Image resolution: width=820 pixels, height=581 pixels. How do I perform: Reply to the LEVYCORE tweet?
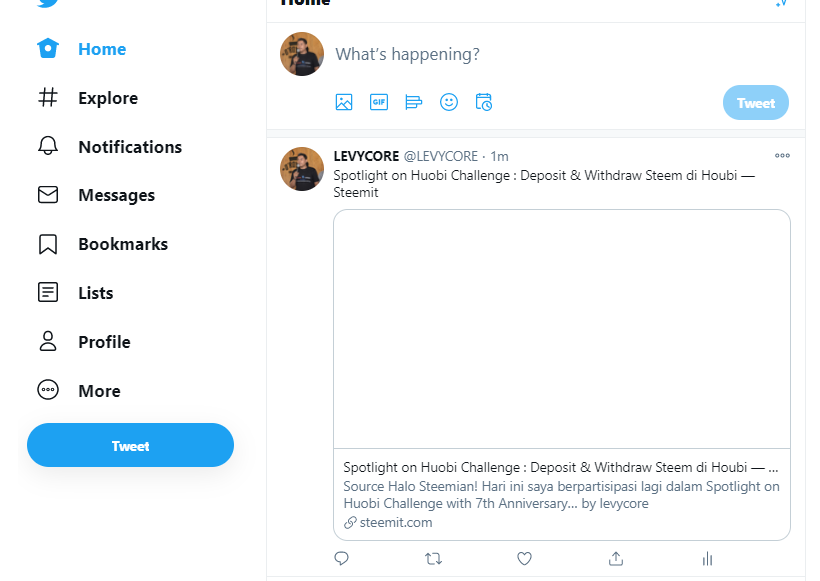(x=341, y=559)
